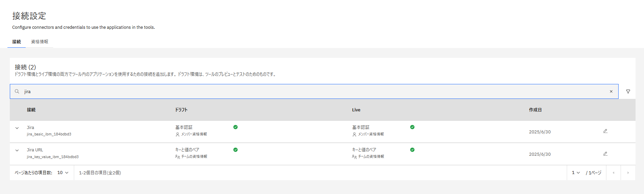Expand the Jira connection row

point(17,128)
